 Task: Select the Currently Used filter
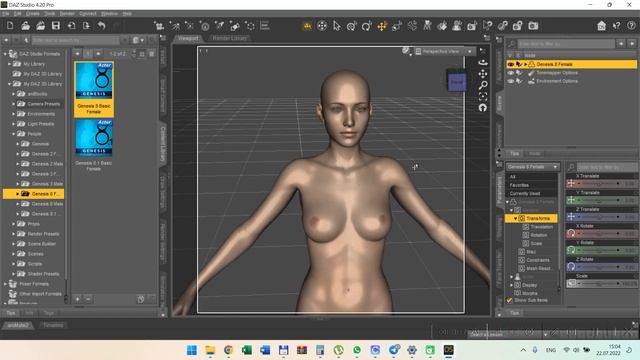click(x=525, y=193)
